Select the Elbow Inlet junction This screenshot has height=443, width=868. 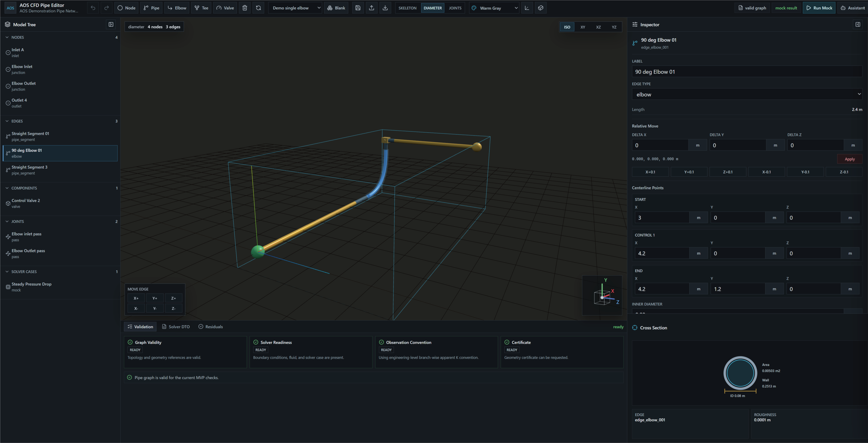(x=60, y=69)
